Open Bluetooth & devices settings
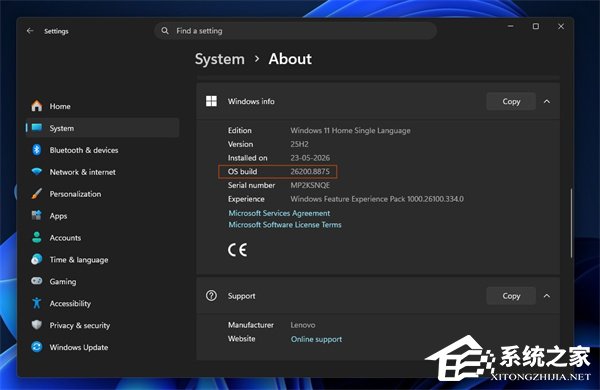The width and height of the screenshot is (600, 390). 103,150
